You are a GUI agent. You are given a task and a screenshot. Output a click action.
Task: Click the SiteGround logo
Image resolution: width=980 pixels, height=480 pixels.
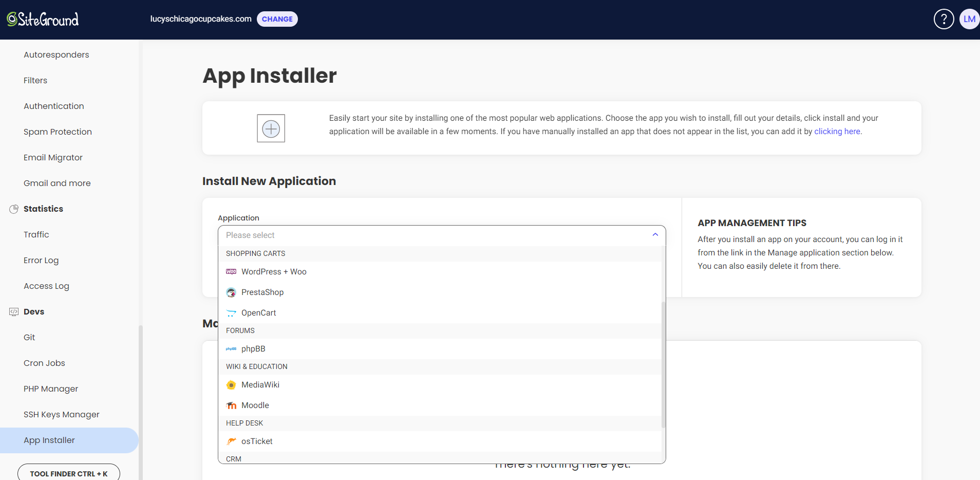(43, 19)
